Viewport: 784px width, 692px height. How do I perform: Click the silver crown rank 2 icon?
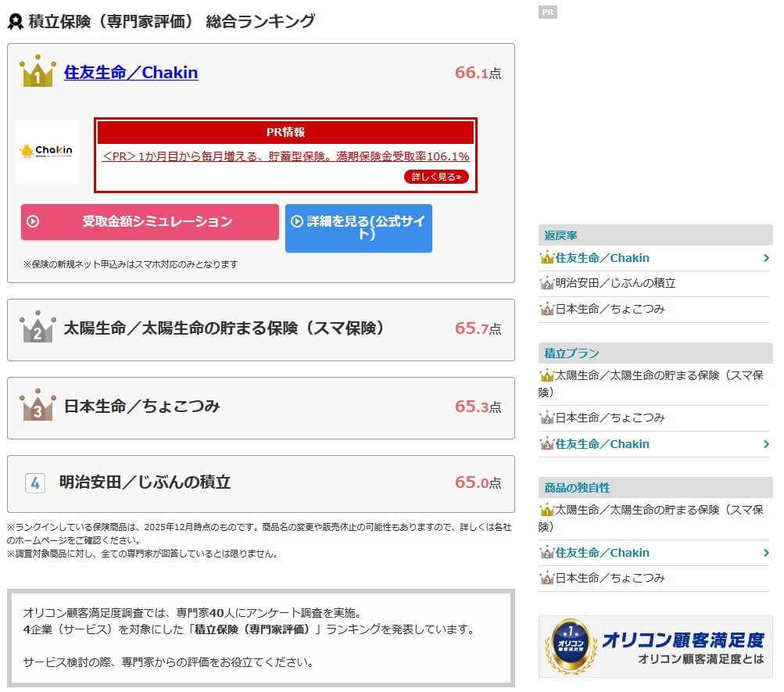pos(37,328)
